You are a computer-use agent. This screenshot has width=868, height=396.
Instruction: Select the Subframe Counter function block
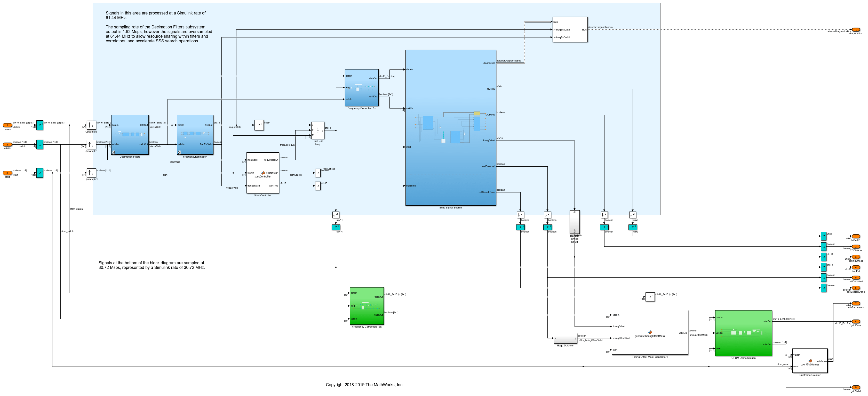point(810,361)
